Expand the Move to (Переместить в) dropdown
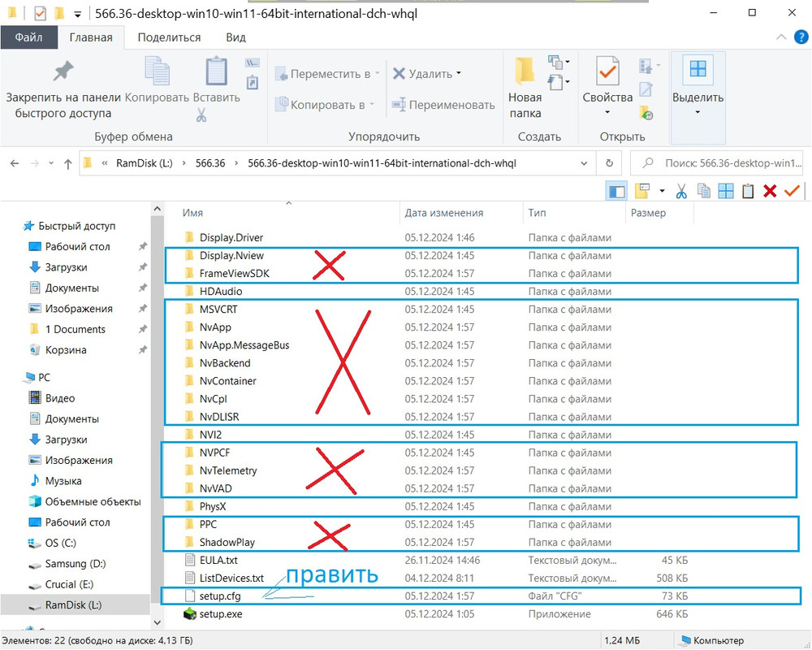Screen dimensions: 812x650 377,74
